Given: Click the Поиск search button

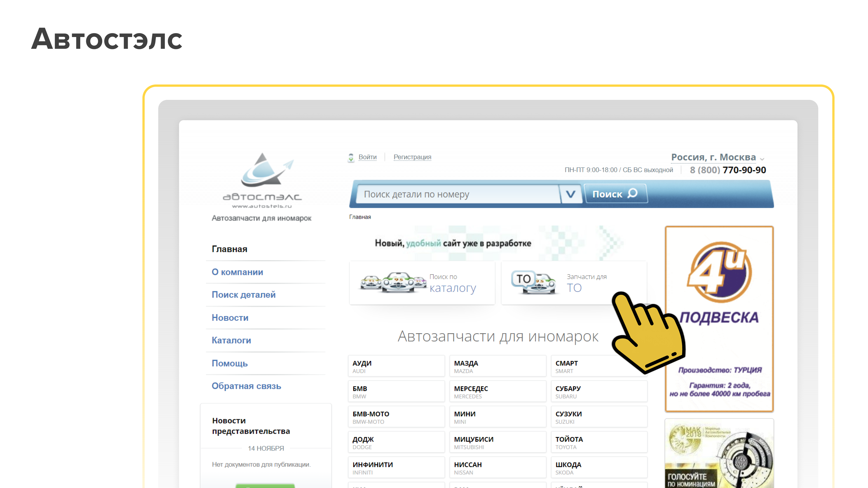Looking at the screenshot, I should click(615, 194).
